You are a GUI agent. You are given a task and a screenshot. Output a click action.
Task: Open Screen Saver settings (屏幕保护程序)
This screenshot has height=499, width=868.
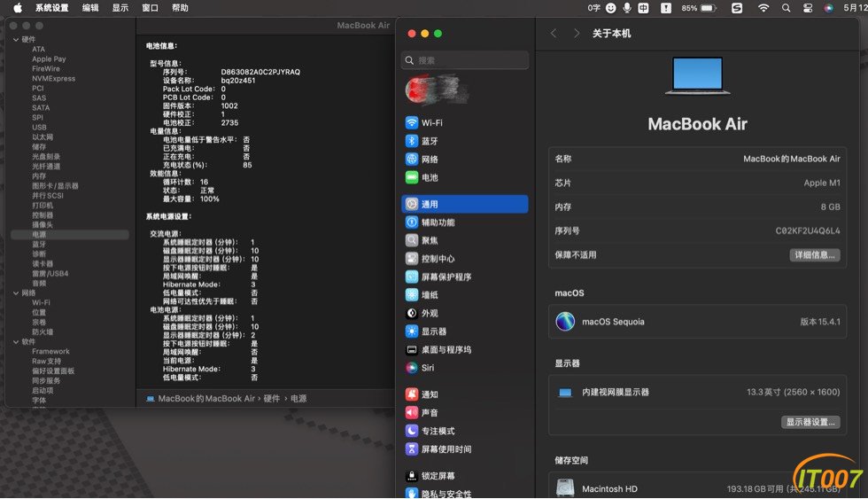click(x=464, y=277)
